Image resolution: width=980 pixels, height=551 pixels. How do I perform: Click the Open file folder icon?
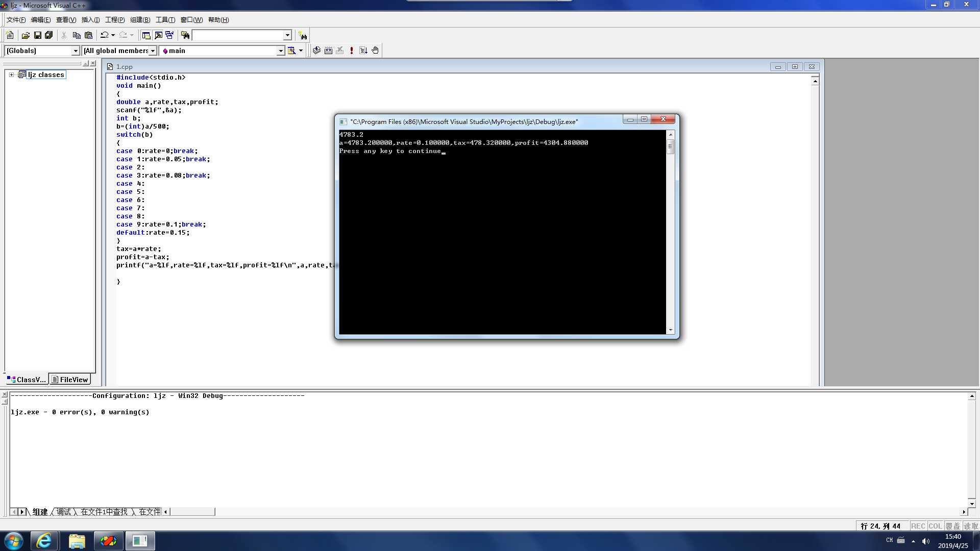[26, 35]
